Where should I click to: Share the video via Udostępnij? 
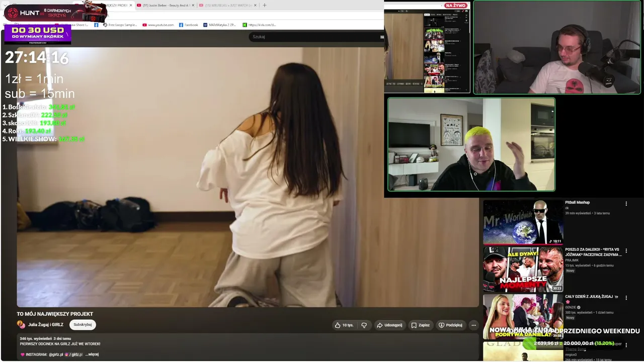pyautogui.click(x=389, y=325)
